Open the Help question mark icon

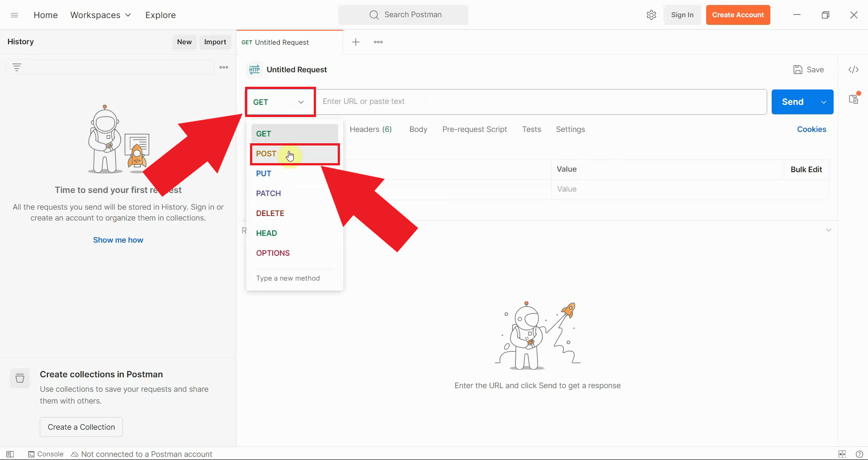pos(859,454)
